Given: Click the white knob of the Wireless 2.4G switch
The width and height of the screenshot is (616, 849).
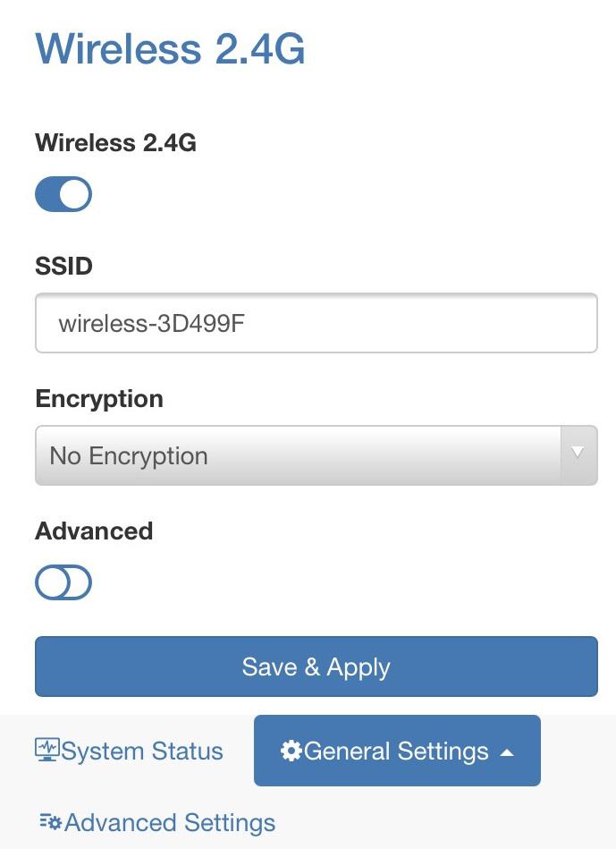Looking at the screenshot, I should [76, 194].
